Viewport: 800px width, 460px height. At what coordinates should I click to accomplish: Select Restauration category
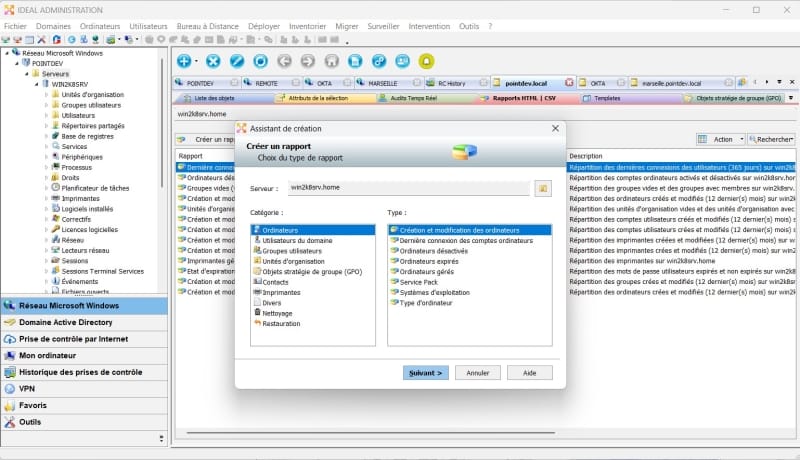click(313, 324)
